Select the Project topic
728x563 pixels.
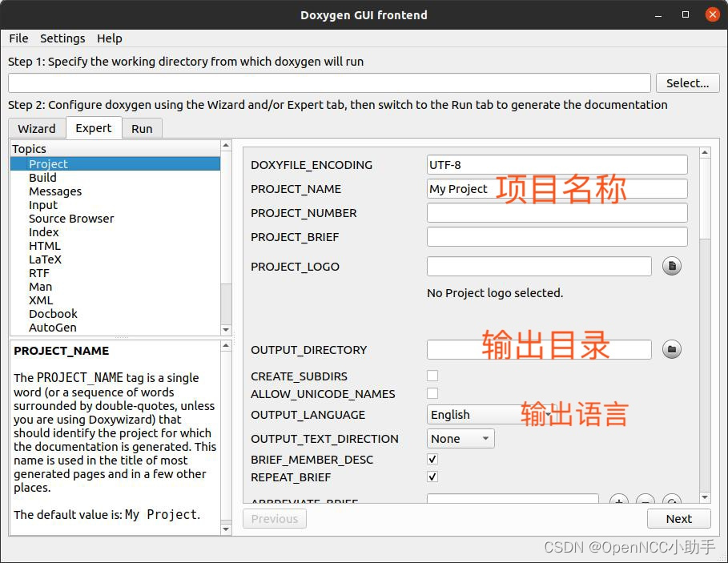point(115,164)
